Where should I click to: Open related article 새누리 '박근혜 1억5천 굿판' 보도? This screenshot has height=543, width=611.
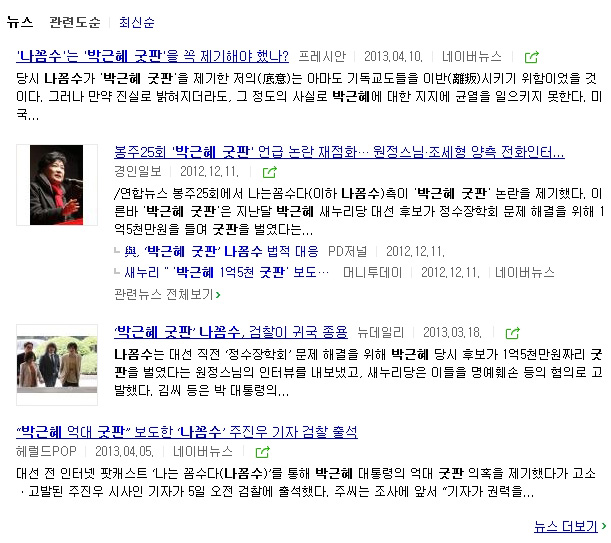tap(226, 272)
